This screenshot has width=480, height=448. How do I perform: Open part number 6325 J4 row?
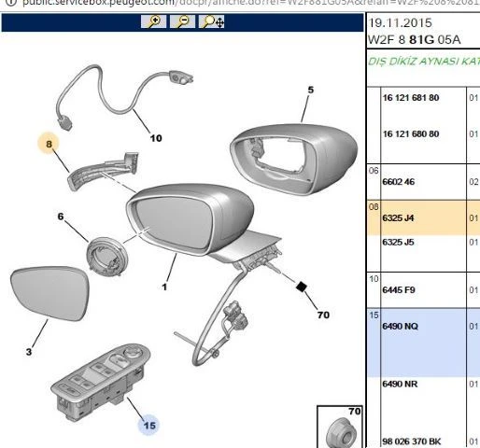[423, 217]
